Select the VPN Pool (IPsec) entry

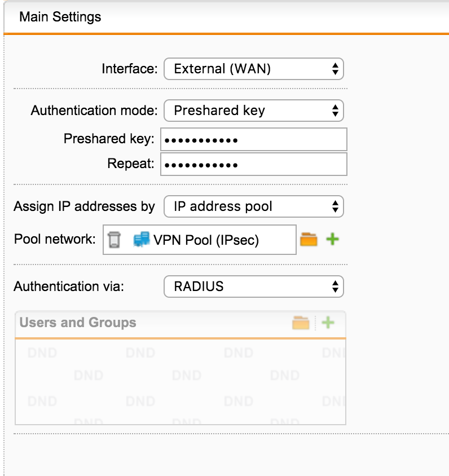click(x=206, y=240)
